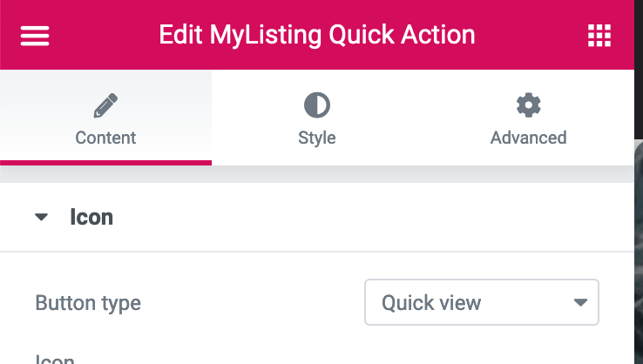This screenshot has height=364, width=643.
Task: Click the pencil icon for Content
Action: 105,105
